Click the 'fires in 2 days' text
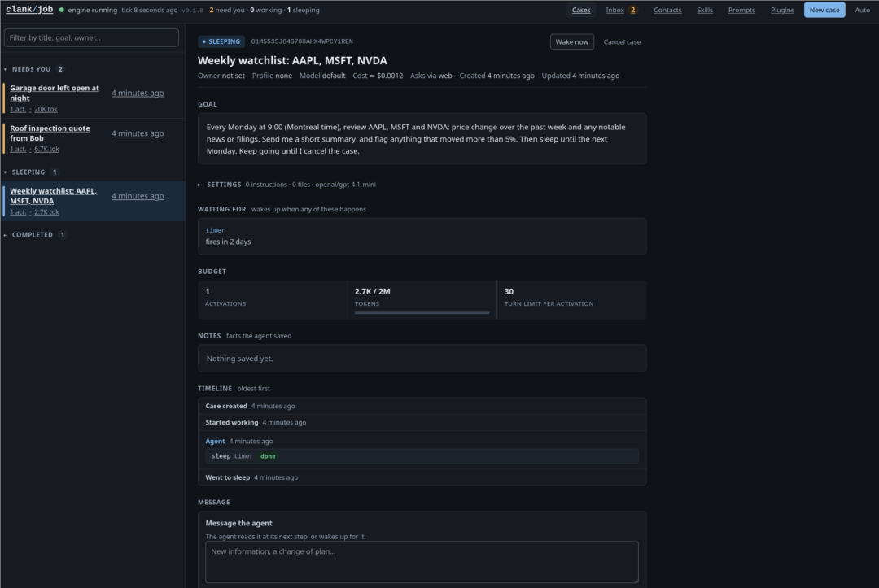 click(x=228, y=242)
